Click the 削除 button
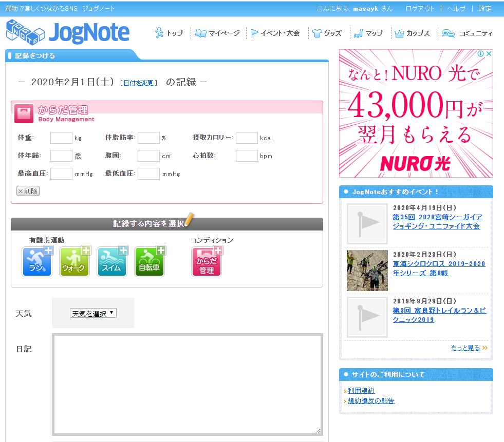504x442 pixels. [x=28, y=191]
